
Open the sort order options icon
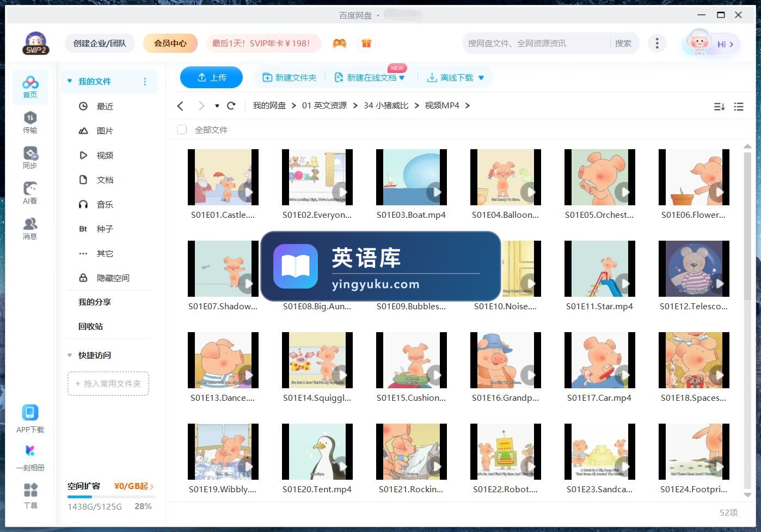(x=719, y=107)
